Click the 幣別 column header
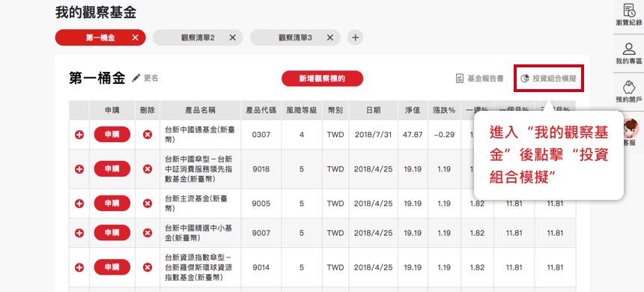The width and height of the screenshot is (644, 292). [x=335, y=110]
